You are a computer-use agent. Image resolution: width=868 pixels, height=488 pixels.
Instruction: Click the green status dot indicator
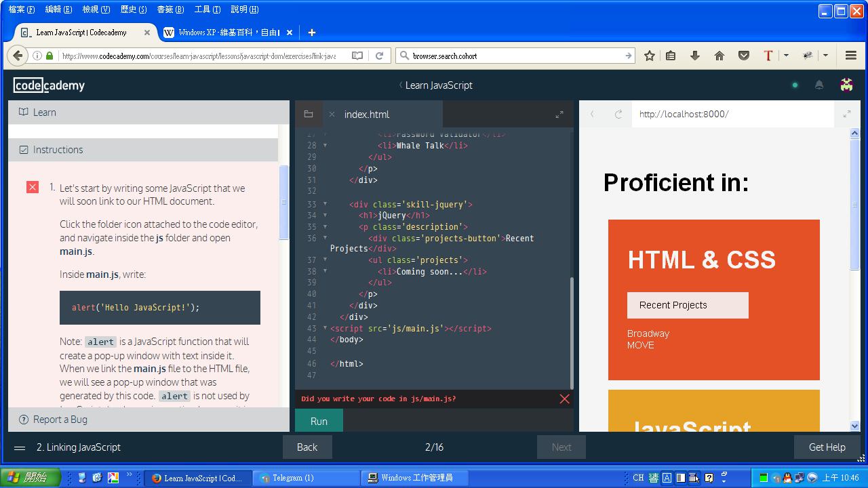coord(795,85)
